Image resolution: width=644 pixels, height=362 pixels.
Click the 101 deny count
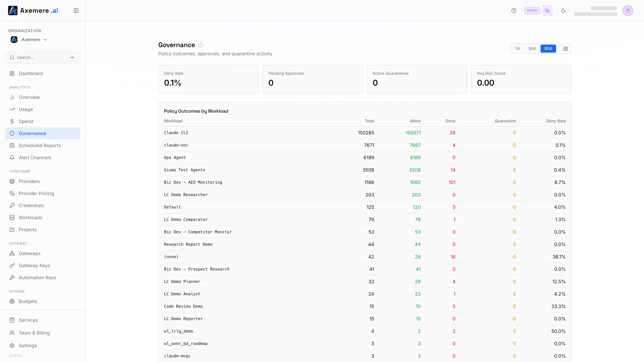(452, 182)
